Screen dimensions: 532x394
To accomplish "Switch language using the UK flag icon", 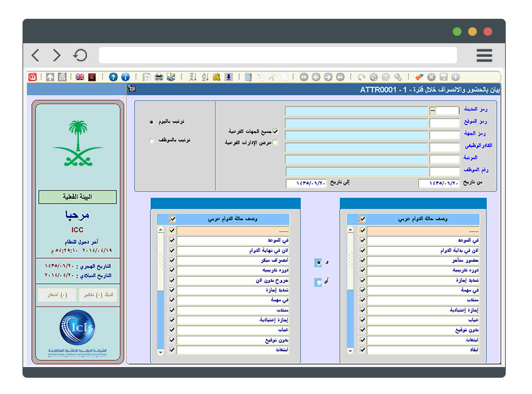I will coord(80,75).
